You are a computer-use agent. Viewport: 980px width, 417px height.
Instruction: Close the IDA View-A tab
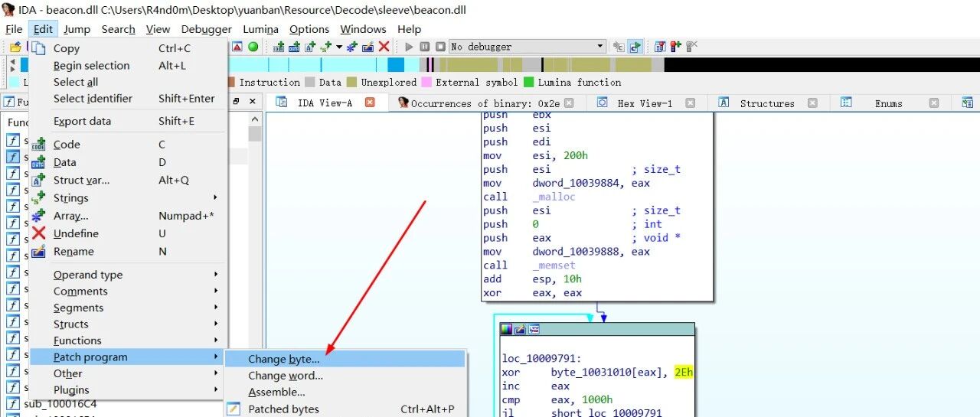pyautogui.click(x=370, y=103)
